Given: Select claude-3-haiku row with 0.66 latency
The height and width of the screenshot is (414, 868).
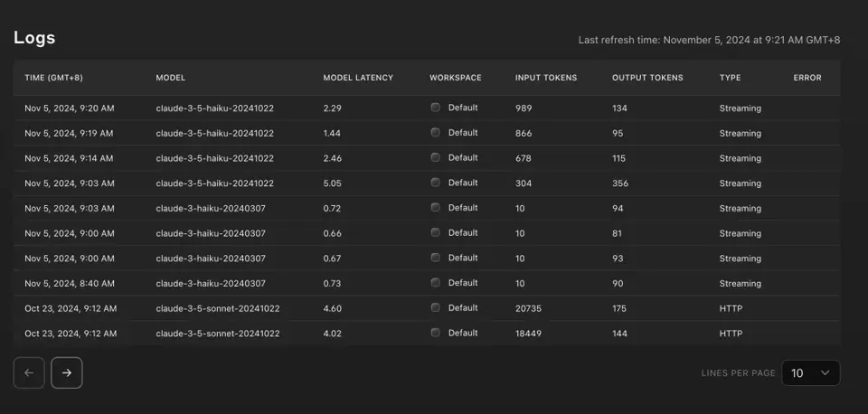Looking at the screenshot, I should point(426,233).
